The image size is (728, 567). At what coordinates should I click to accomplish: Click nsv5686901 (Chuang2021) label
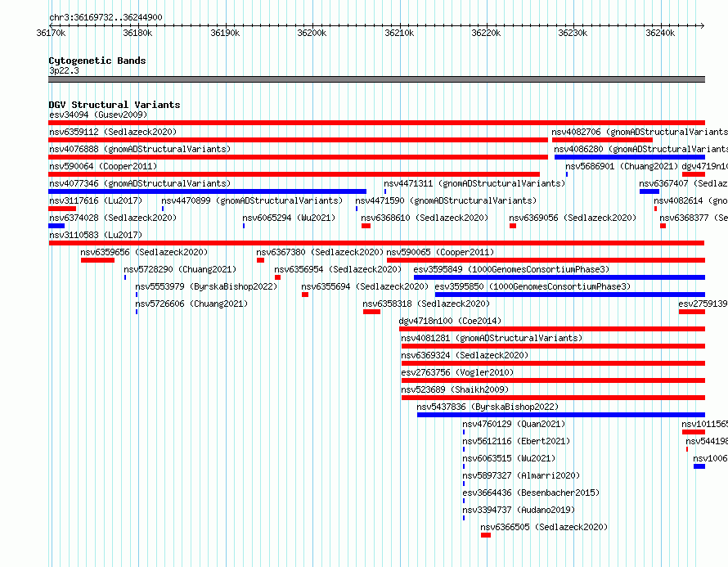(x=622, y=166)
